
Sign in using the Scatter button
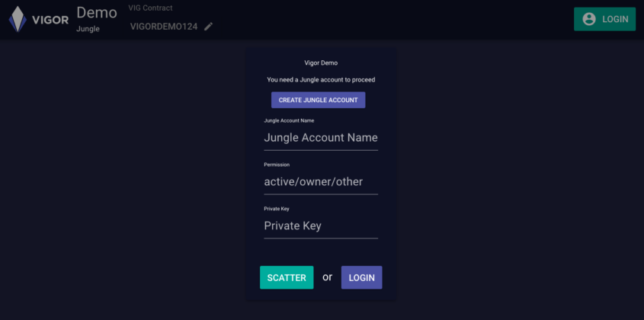287,277
